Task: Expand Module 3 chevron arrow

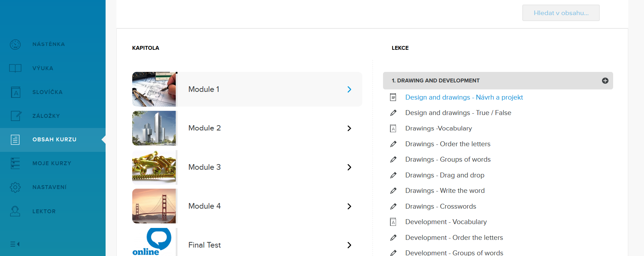Action: click(349, 167)
